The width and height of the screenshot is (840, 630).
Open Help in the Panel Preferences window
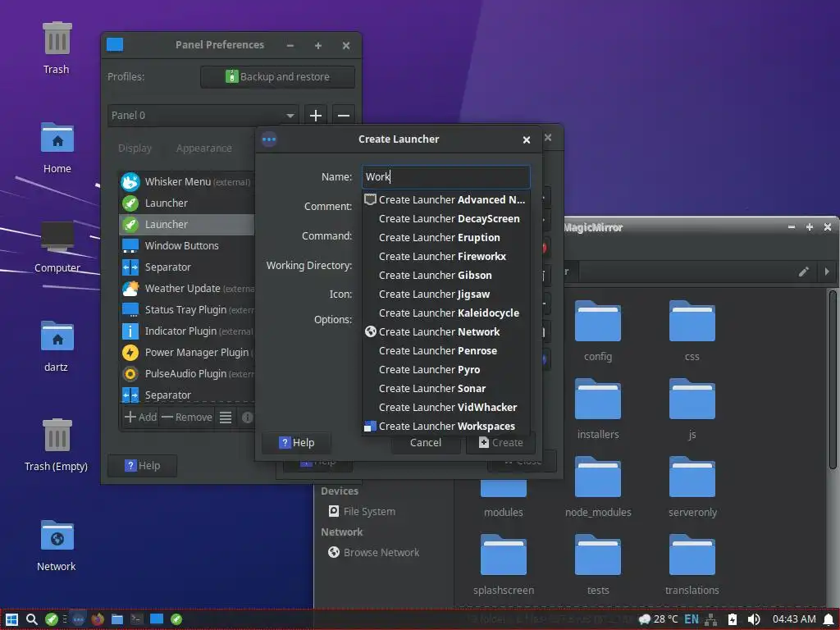tap(142, 466)
